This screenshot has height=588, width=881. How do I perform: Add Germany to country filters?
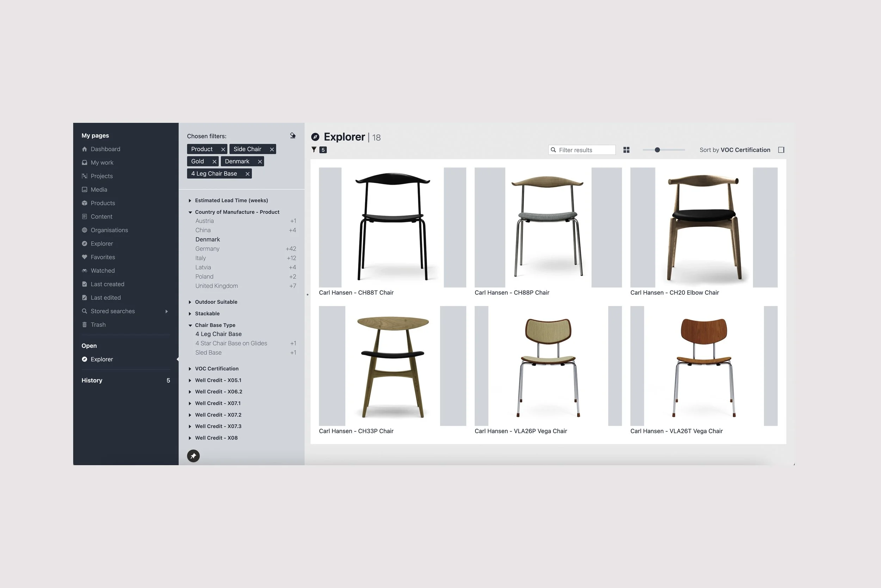[207, 249]
